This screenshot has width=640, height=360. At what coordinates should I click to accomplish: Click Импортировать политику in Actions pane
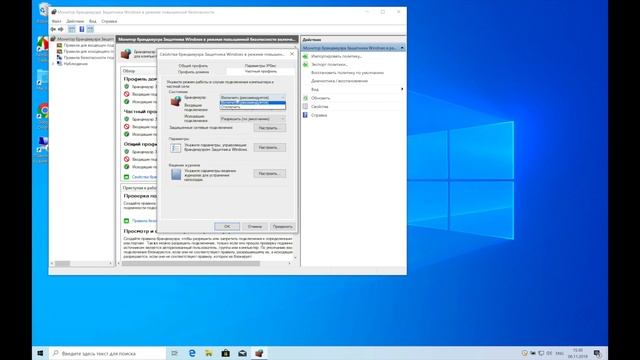(x=336, y=56)
